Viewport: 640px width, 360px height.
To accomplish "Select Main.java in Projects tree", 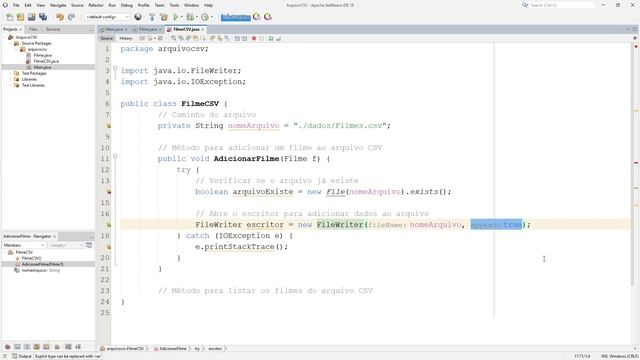I will pos(42,67).
